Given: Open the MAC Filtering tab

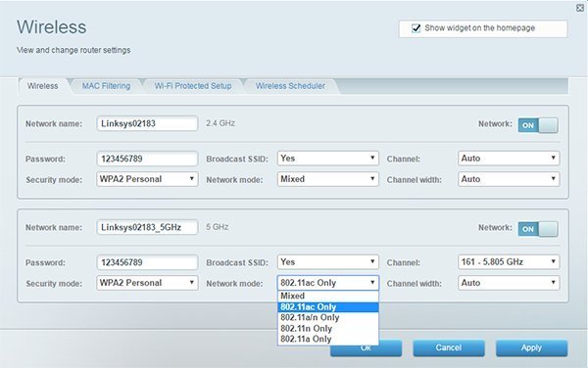Looking at the screenshot, I should click(106, 86).
